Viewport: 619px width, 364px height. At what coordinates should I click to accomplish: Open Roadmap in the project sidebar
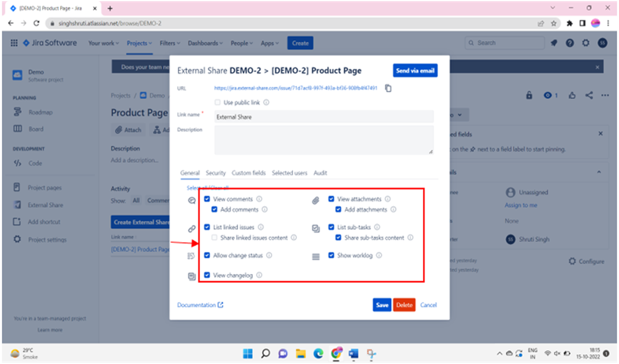40,113
